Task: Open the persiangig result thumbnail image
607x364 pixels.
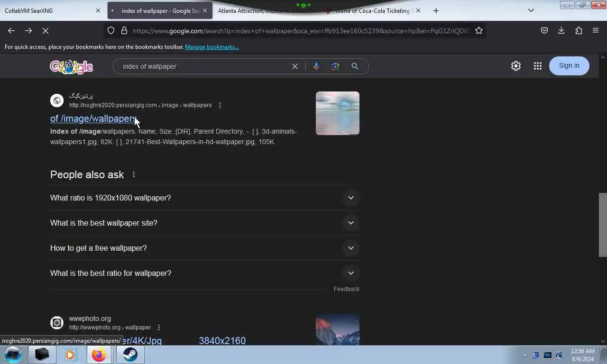Action: (x=338, y=113)
